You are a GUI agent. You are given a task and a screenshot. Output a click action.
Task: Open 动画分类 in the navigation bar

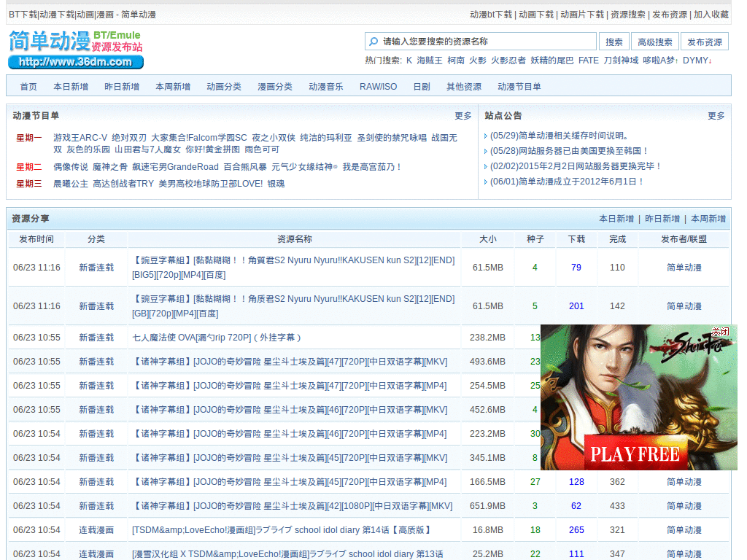coord(223,87)
